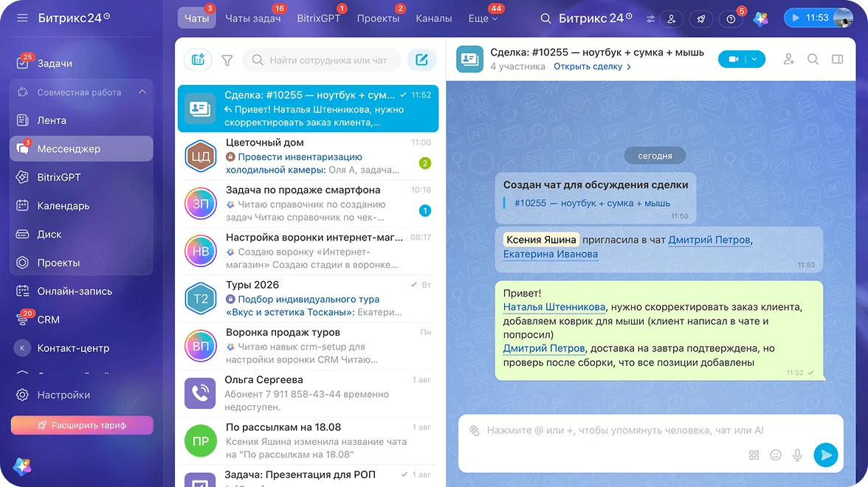This screenshot has height=487, width=868.
Task: Click the deal chat avatar in the header
Action: tap(469, 59)
